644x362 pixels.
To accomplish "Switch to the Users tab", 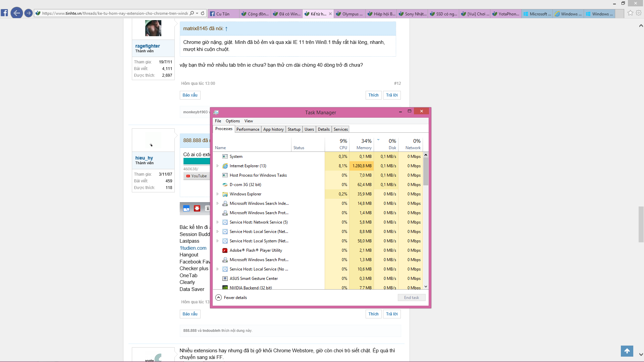I will [309, 129].
